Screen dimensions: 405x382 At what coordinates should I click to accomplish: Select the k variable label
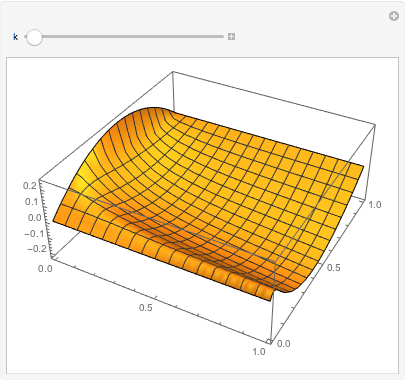[x=15, y=37]
